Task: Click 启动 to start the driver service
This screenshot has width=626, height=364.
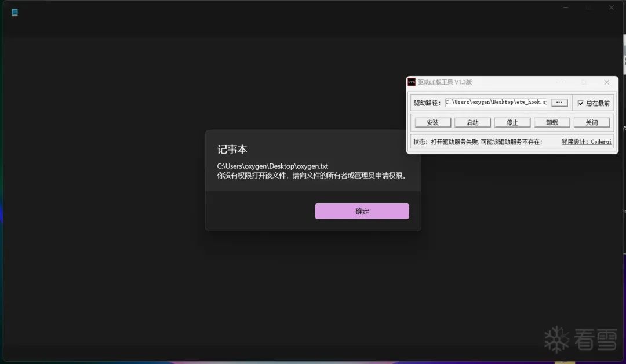Action: [472, 122]
